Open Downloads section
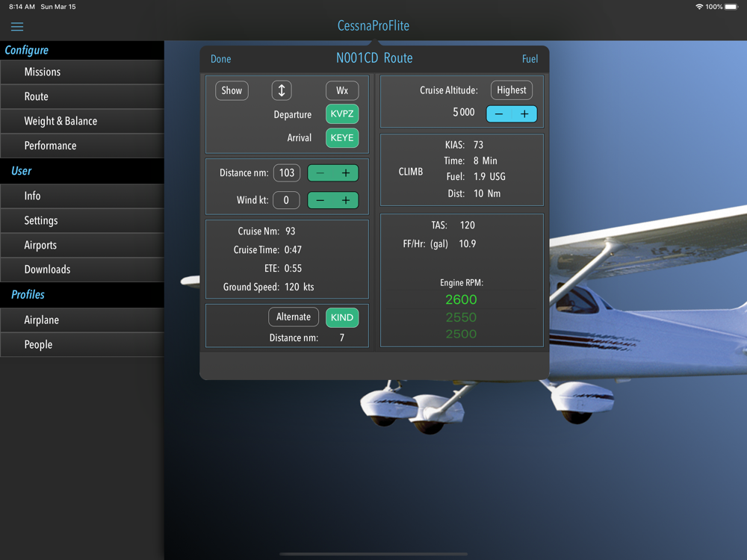Screen dimensions: 747x560 pos(82,270)
